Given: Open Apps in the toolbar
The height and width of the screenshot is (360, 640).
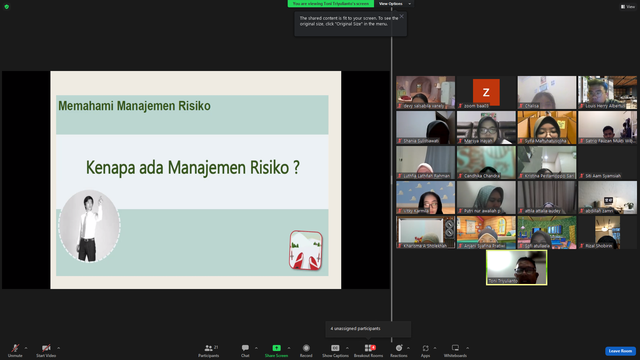Looking at the screenshot, I should click(425, 350).
